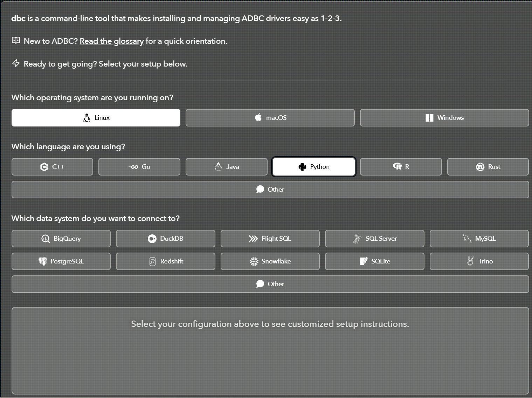Viewport: 532px width, 398px height.
Task: Pick Java from language options
Action: coord(227,167)
